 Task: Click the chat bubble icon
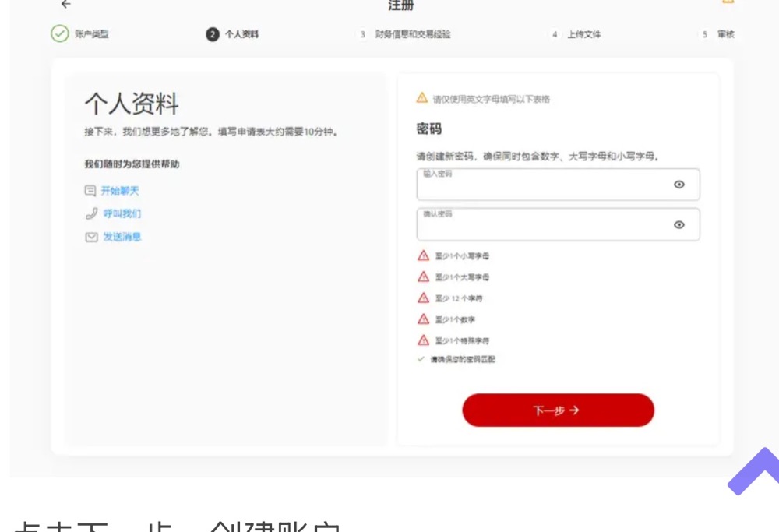tap(90, 191)
